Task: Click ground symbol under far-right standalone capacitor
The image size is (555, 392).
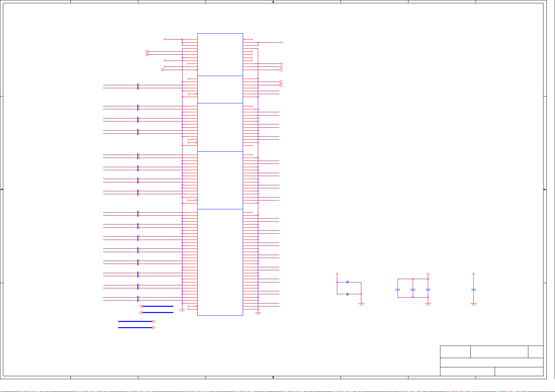Action: [473, 304]
